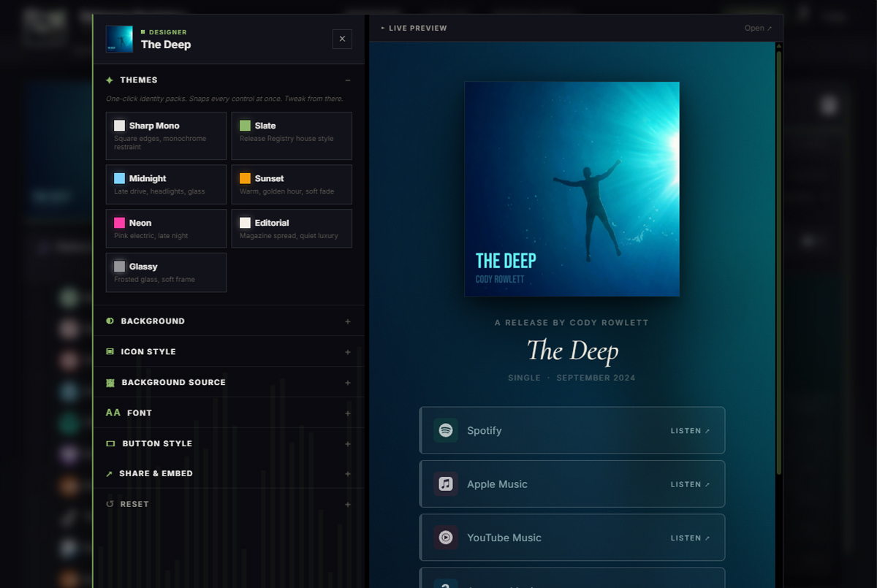Click the light blue Midnight swatch
This screenshot has height=588, width=877.
(119, 178)
